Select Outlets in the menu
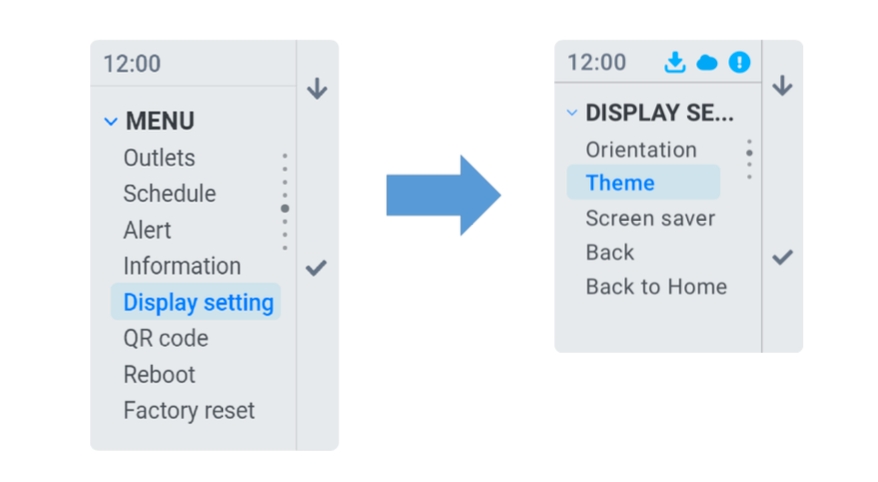Image resolution: width=878 pixels, height=482 pixels. pyautogui.click(x=159, y=158)
